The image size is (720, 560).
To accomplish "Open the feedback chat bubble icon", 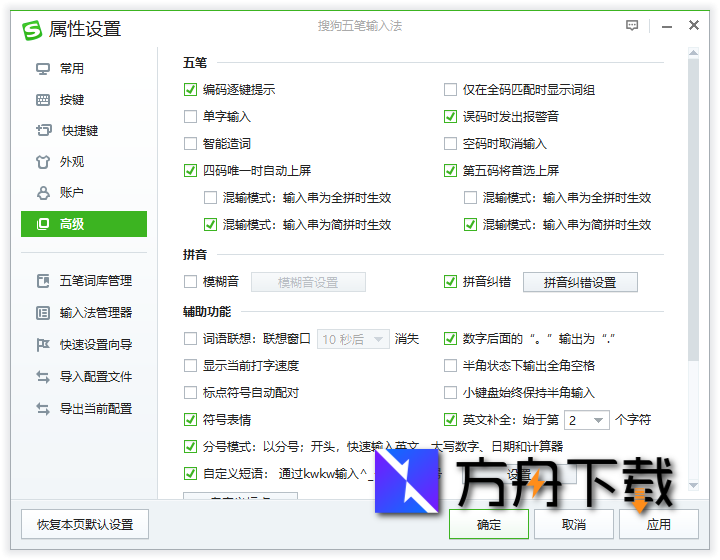I will [632, 26].
